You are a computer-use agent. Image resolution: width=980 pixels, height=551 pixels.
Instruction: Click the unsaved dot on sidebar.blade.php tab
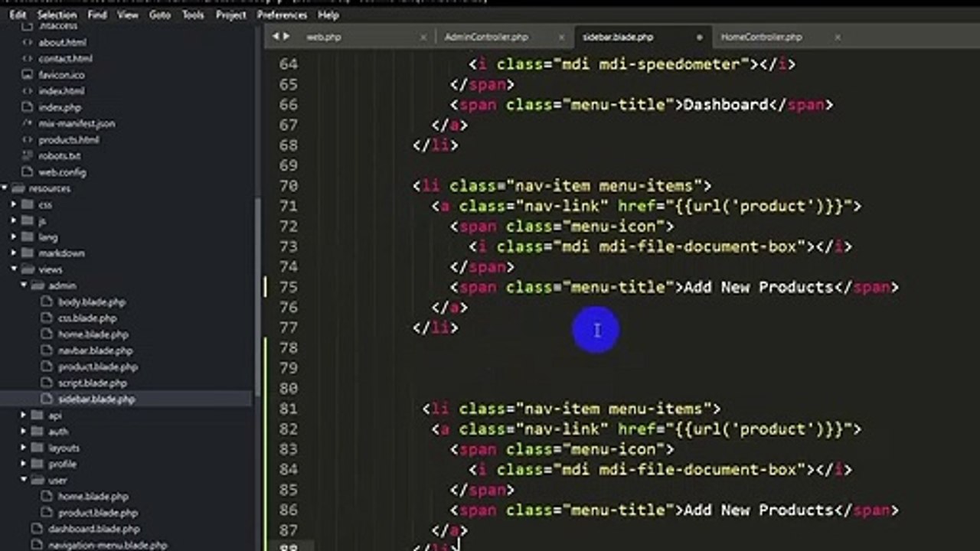point(699,37)
